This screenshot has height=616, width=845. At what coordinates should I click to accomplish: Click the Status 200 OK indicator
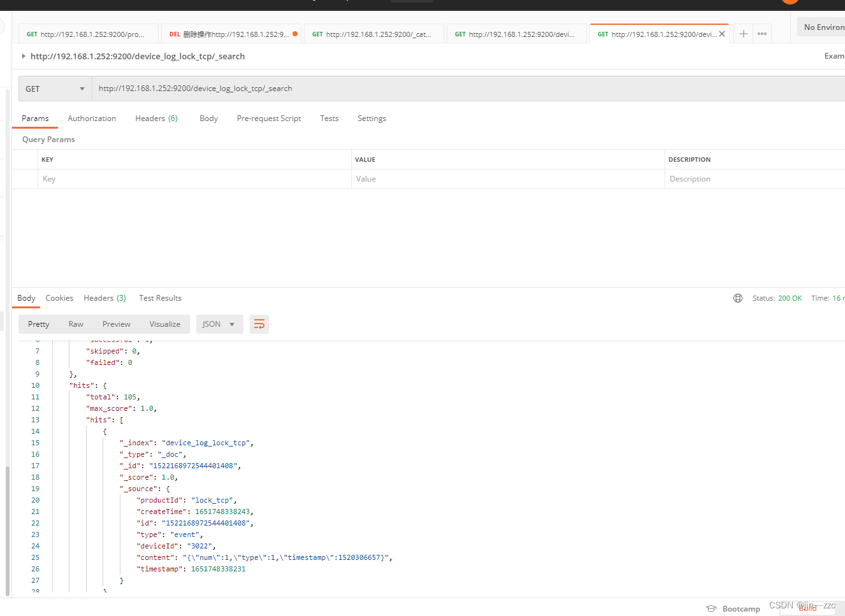point(777,298)
